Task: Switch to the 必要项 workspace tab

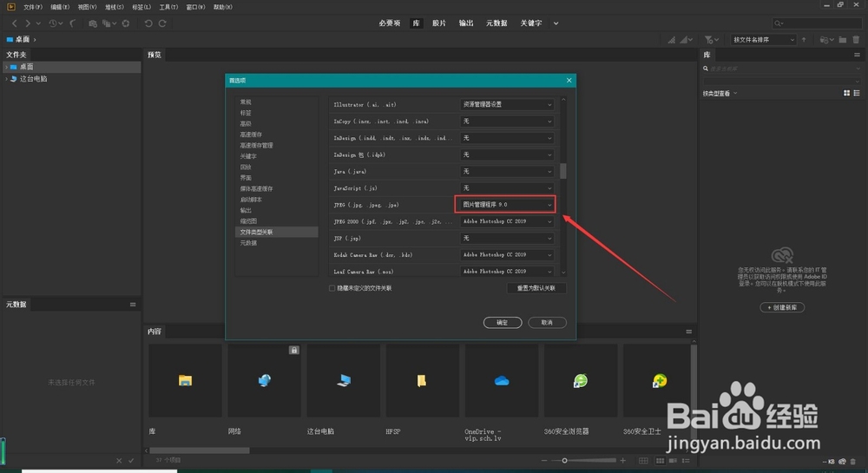Action: pyautogui.click(x=390, y=23)
